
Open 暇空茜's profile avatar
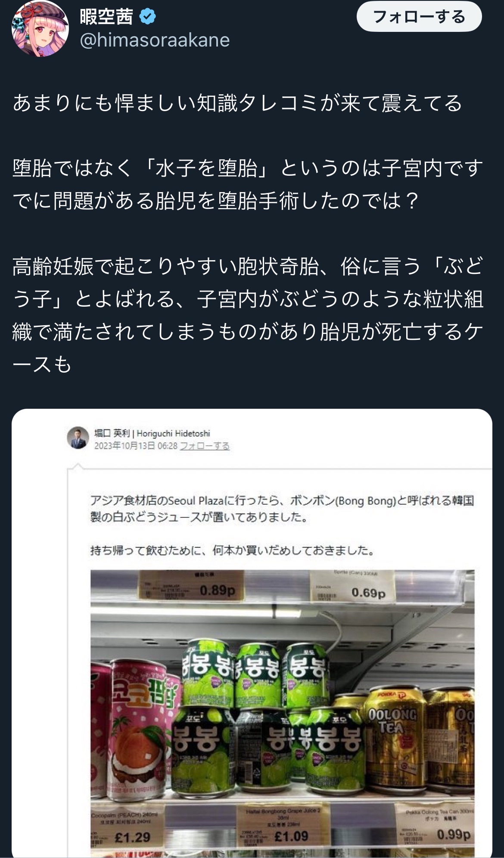40,28
